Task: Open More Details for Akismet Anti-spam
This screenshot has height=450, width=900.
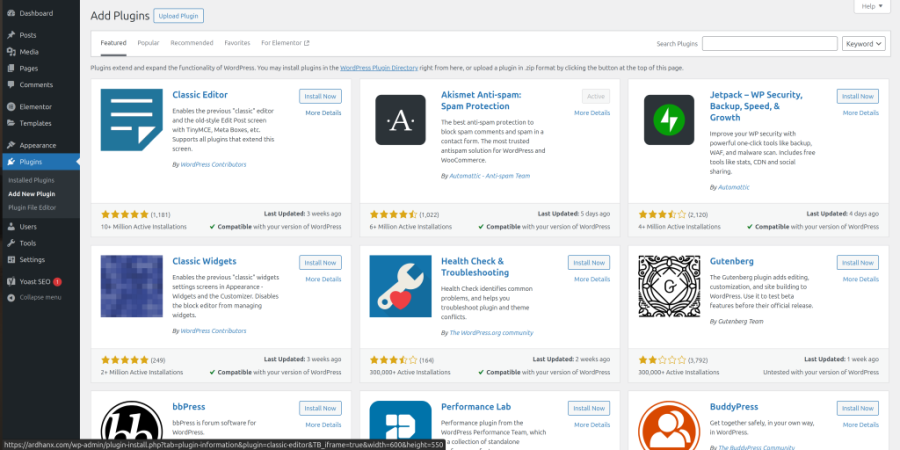Action: [592, 113]
